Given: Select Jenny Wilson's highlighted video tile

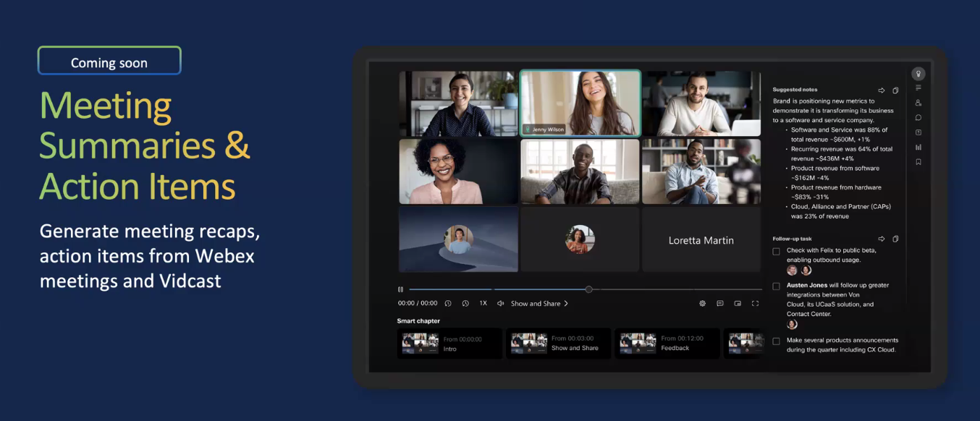Looking at the screenshot, I should pyautogui.click(x=580, y=103).
